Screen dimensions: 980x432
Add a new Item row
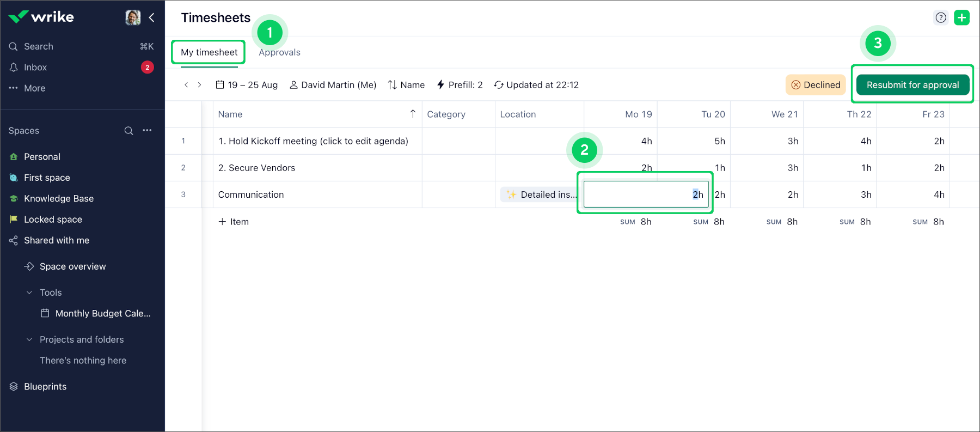pos(234,222)
